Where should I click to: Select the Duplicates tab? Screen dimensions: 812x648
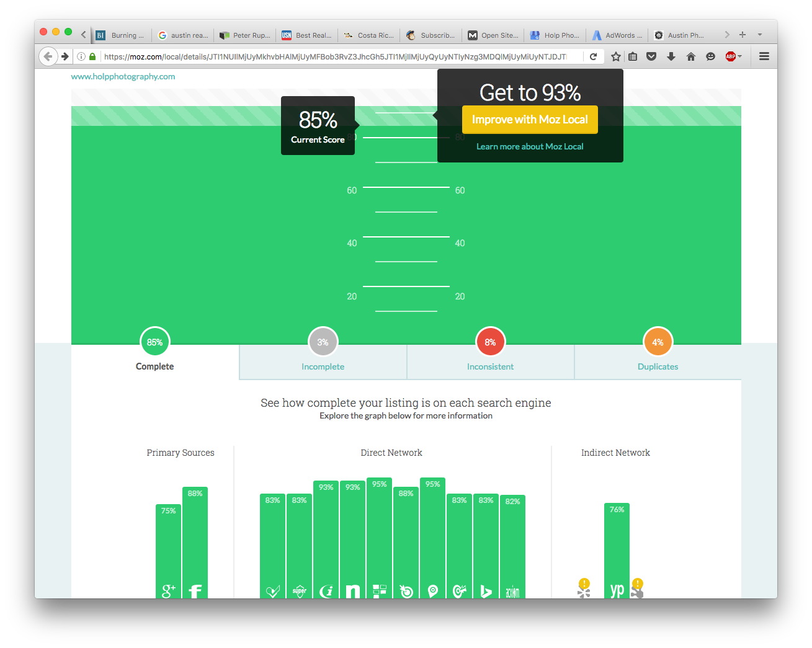(658, 362)
